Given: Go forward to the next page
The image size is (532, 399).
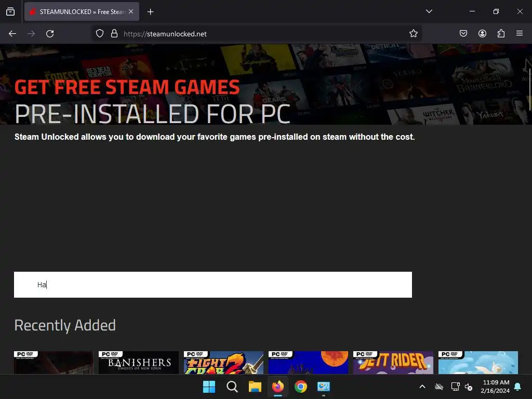Looking at the screenshot, I should [x=31, y=34].
